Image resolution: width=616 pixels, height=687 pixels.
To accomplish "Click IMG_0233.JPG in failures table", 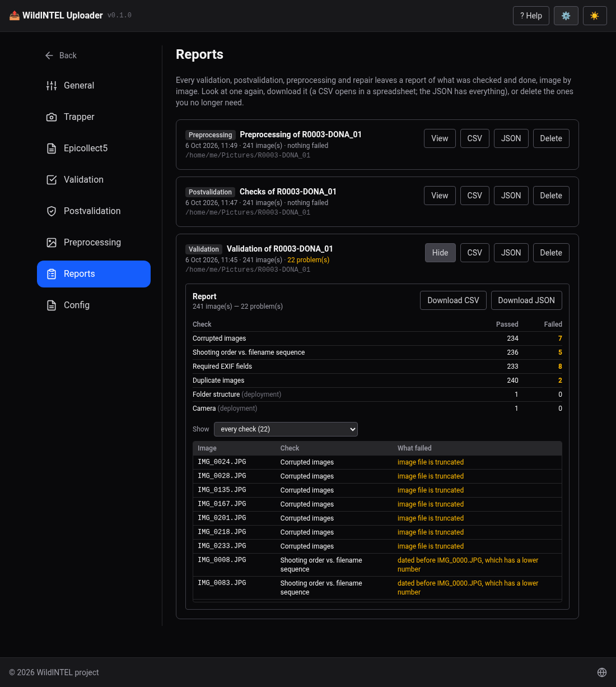I will pos(222,546).
